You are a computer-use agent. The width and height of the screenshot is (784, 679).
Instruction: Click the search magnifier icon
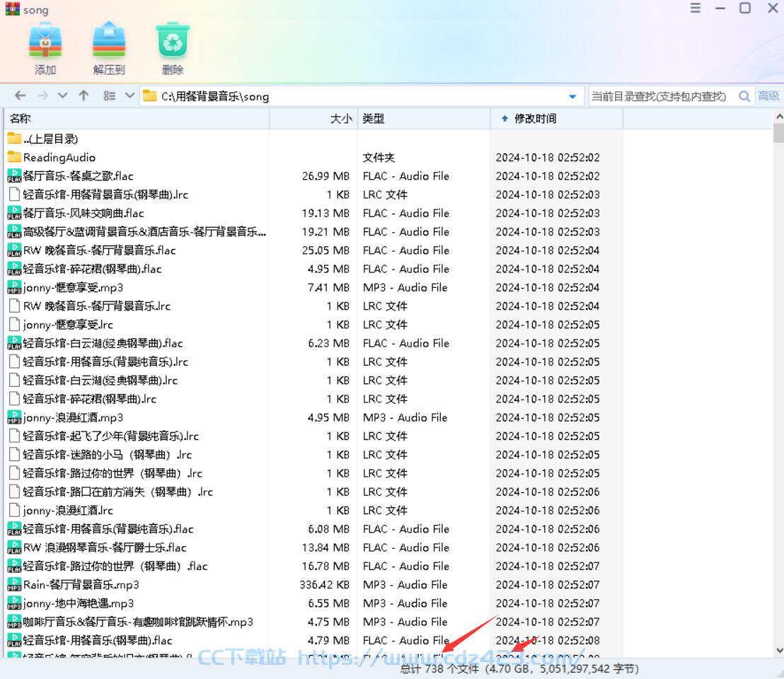(744, 96)
